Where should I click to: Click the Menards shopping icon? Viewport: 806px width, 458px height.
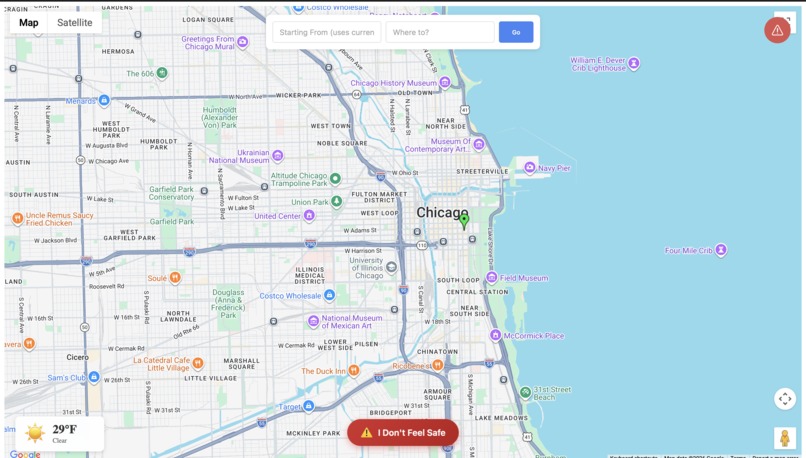[104, 100]
